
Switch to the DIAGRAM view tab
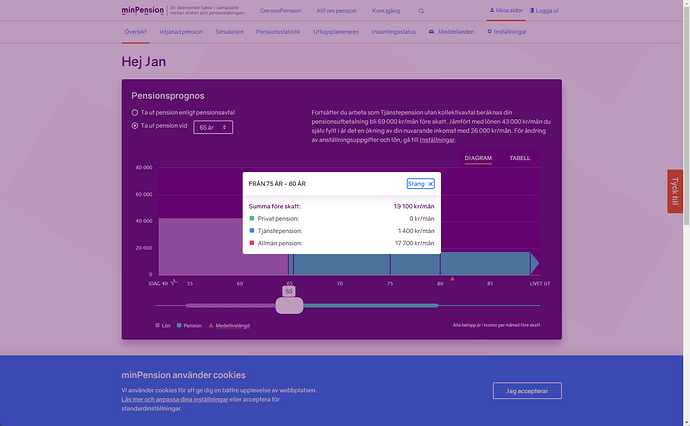click(x=478, y=158)
